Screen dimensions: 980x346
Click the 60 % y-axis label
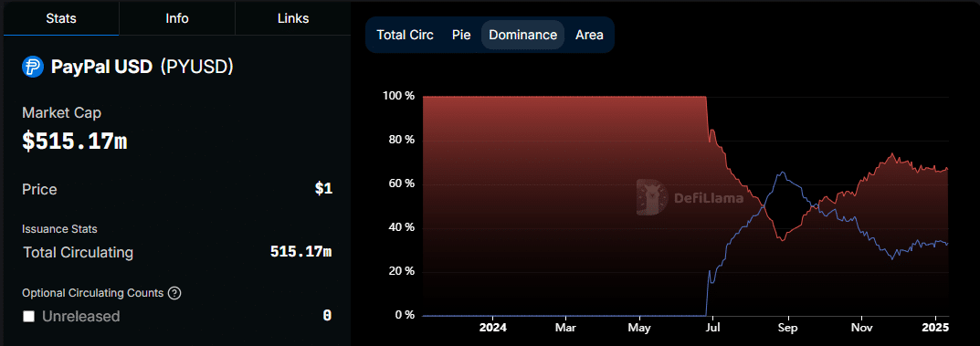point(401,184)
